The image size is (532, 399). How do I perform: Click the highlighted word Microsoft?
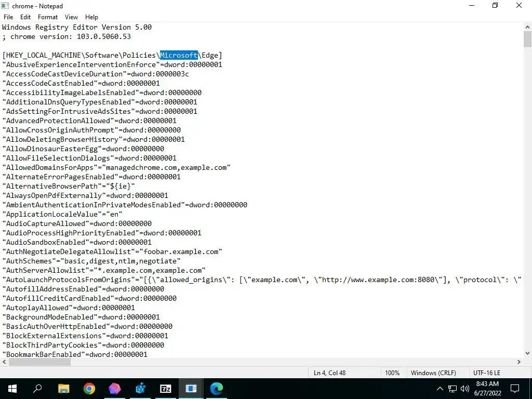click(x=179, y=55)
